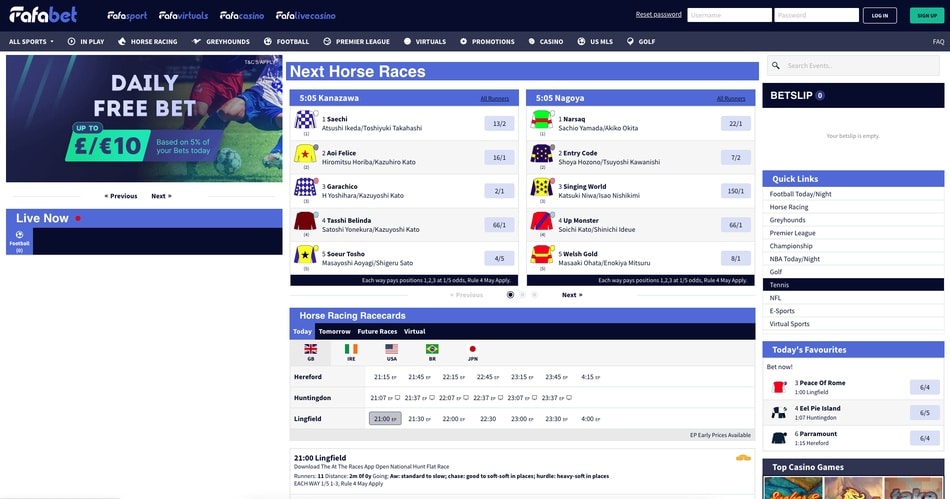Image resolution: width=950 pixels, height=499 pixels.
Task: Select 13/2 odds for Saechi
Action: coord(499,124)
